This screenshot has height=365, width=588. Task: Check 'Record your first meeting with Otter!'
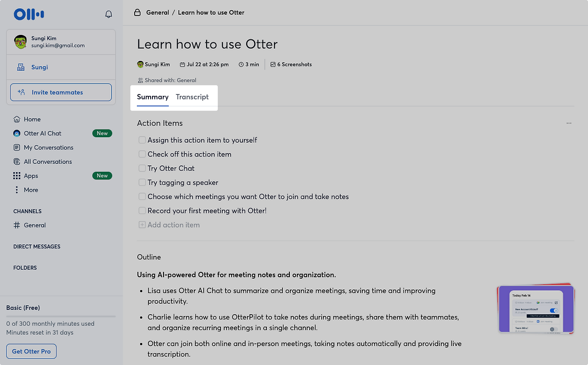tap(142, 211)
